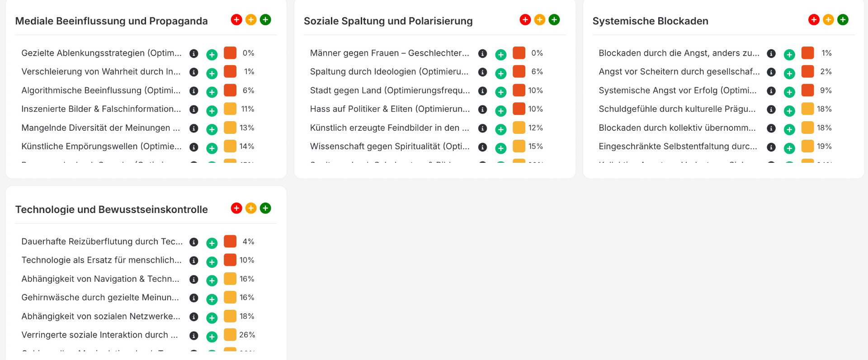The height and width of the screenshot is (360, 868).
Task: Click Technologie als Ersatz für menschlich item
Action: 101,260
